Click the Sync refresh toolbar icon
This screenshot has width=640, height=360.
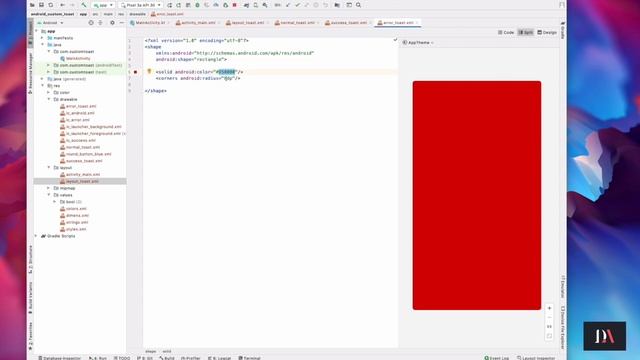(x=51, y=5)
